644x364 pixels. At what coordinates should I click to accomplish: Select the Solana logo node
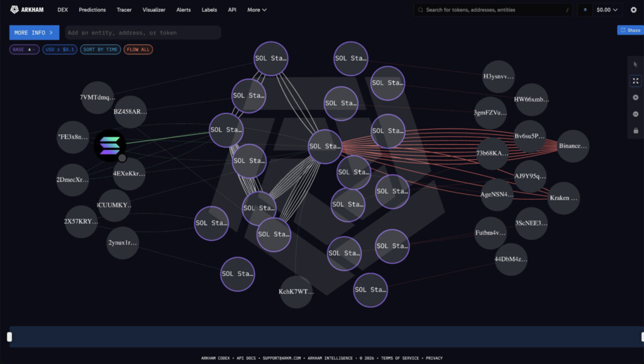point(109,145)
